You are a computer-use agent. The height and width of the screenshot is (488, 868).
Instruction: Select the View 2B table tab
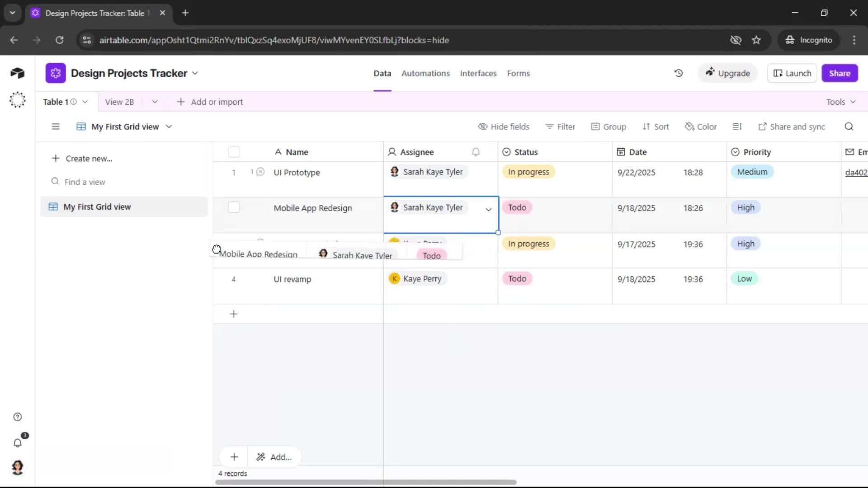click(x=119, y=102)
